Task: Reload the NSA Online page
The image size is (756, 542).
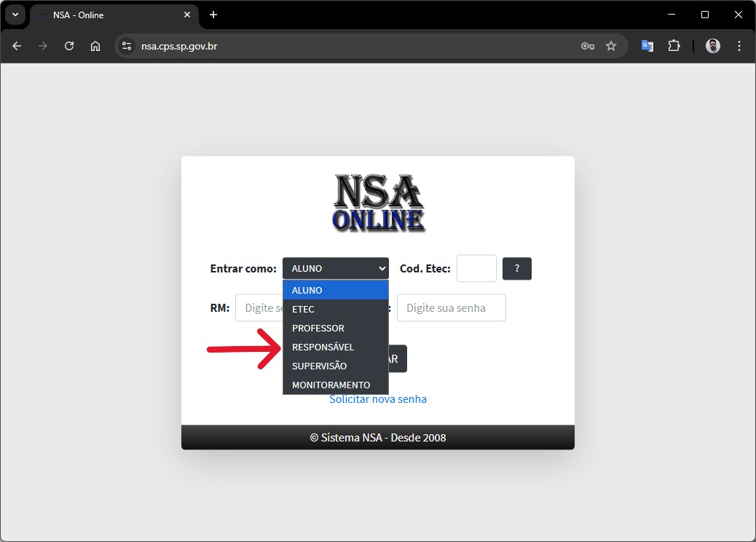Action: tap(69, 46)
